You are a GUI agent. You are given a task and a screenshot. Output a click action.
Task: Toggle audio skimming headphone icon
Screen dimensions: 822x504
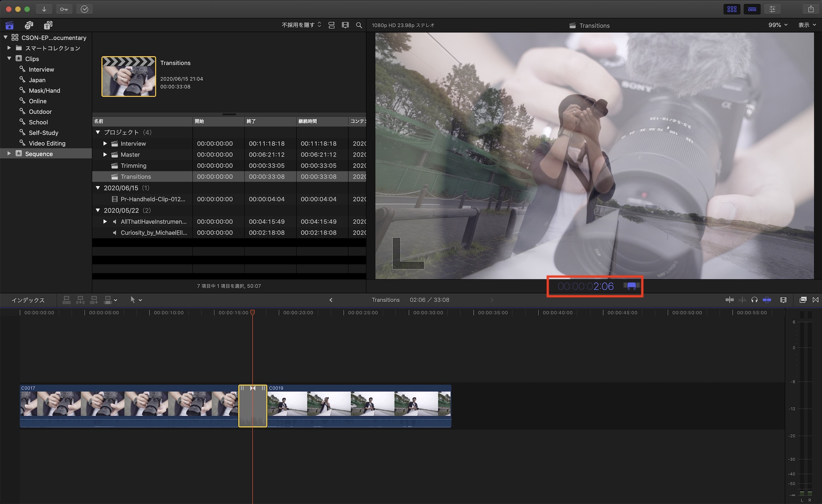point(754,300)
